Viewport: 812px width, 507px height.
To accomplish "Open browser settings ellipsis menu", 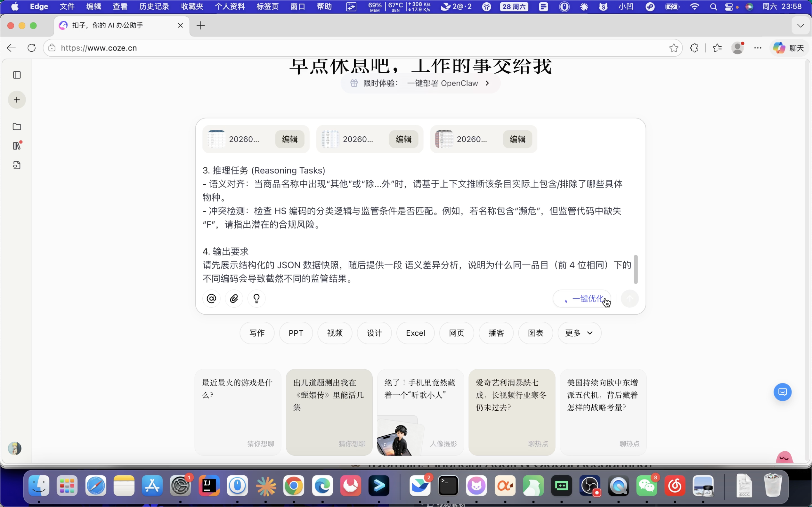I will tap(758, 48).
